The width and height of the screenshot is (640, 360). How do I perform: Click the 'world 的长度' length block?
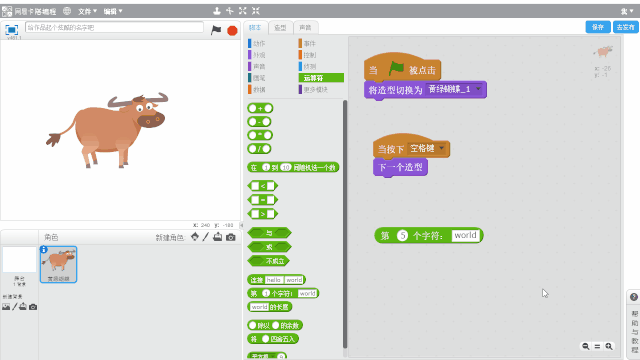coord(270,307)
